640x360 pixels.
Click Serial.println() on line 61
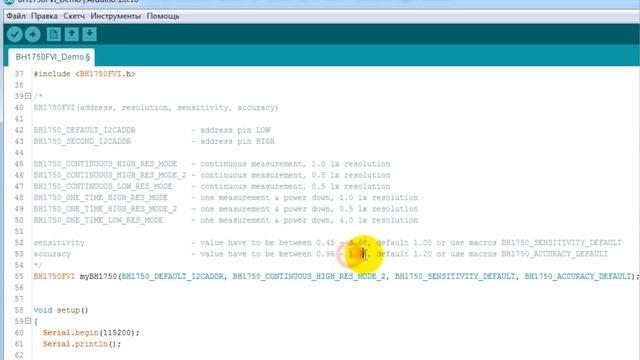82,344
